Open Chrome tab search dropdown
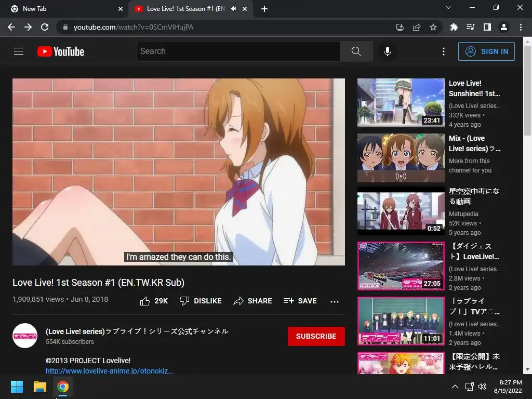532x399 pixels. (x=448, y=7)
